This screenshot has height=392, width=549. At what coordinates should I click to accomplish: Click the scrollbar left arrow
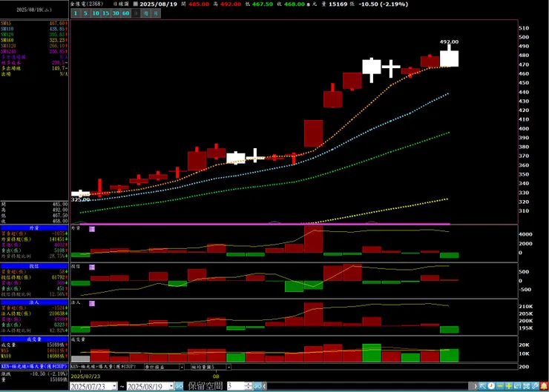(x=265, y=386)
